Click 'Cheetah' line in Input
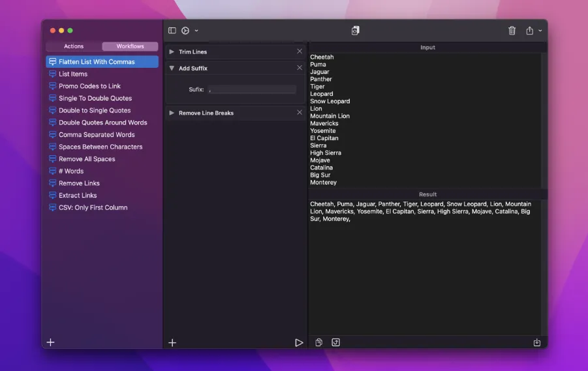The width and height of the screenshot is (588, 371). [322, 57]
